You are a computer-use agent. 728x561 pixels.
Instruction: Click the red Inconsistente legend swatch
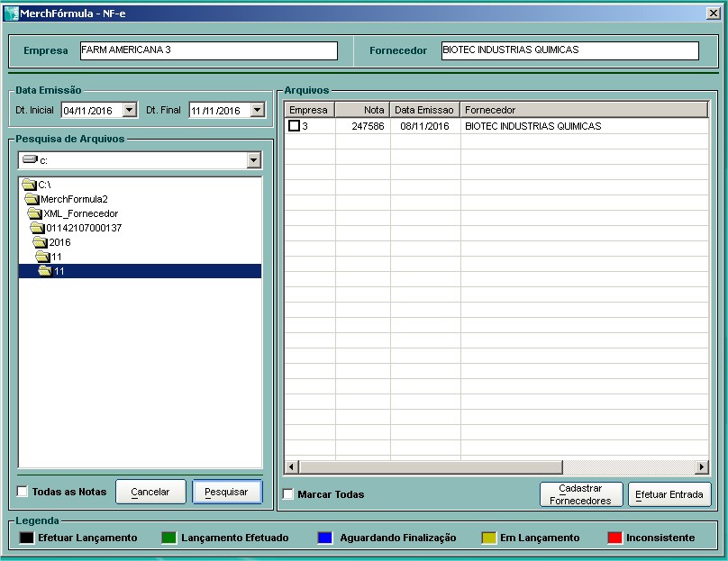coord(614,538)
